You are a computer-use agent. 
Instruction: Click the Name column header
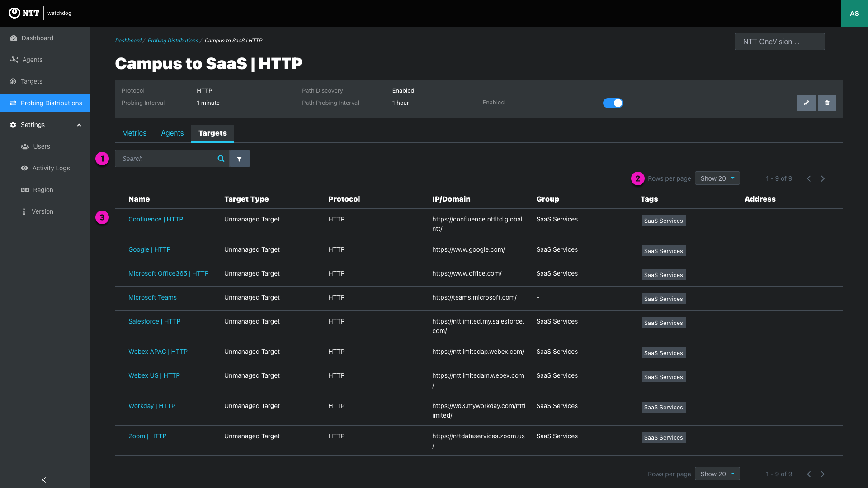pyautogui.click(x=139, y=199)
